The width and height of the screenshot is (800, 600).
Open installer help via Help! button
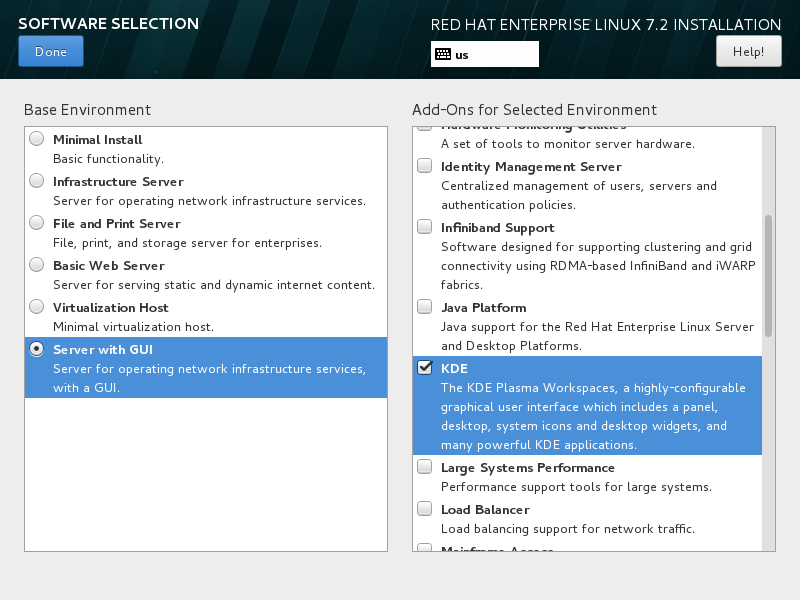click(748, 51)
